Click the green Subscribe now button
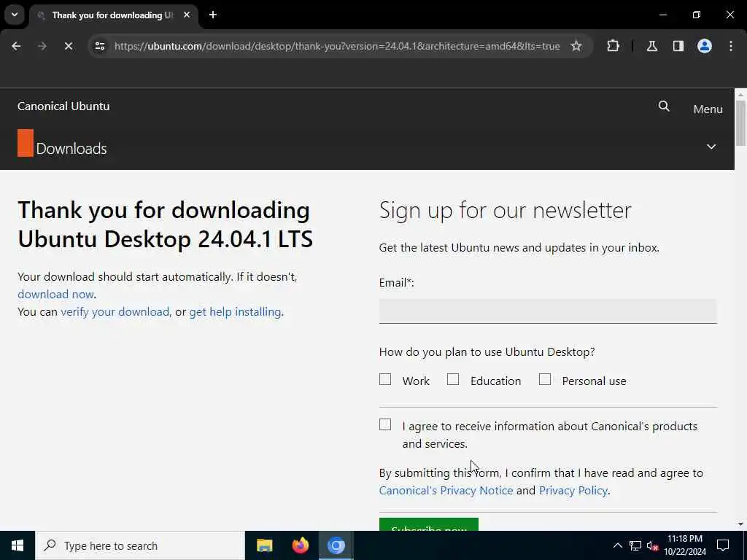The width and height of the screenshot is (747, 560). tap(429, 524)
